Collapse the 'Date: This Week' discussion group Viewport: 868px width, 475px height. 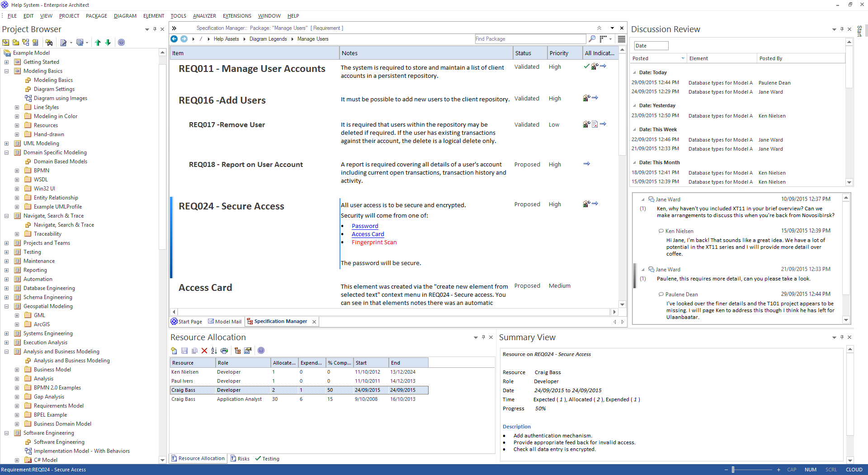click(x=634, y=129)
